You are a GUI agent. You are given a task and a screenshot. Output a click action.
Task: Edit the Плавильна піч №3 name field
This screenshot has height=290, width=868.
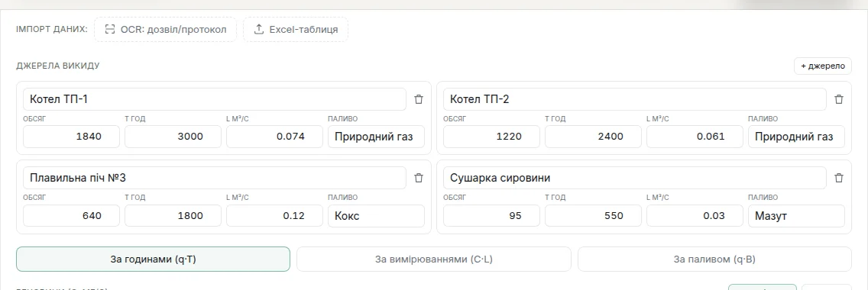215,178
